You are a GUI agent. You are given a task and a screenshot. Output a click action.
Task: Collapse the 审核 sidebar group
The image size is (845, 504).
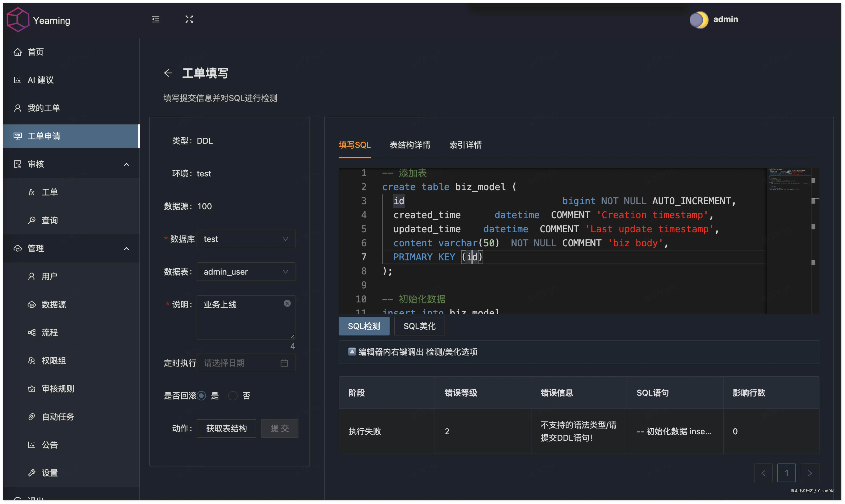[x=126, y=164]
